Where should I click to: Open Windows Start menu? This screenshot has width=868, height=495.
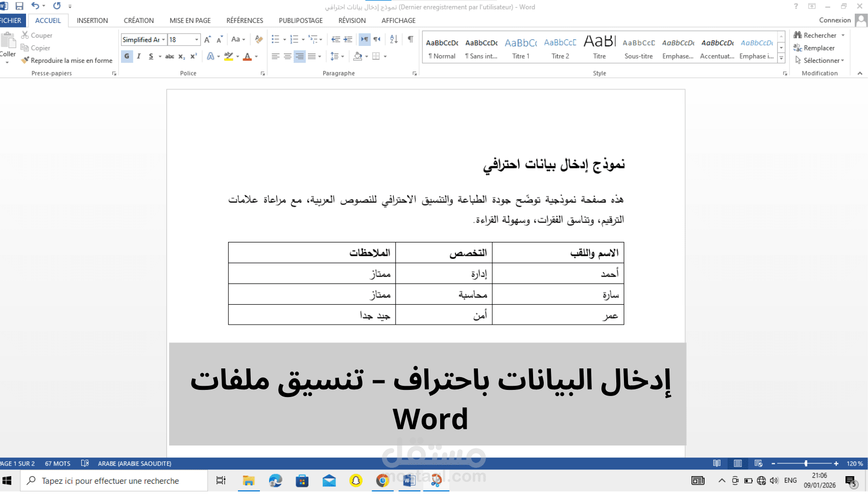[7, 481]
